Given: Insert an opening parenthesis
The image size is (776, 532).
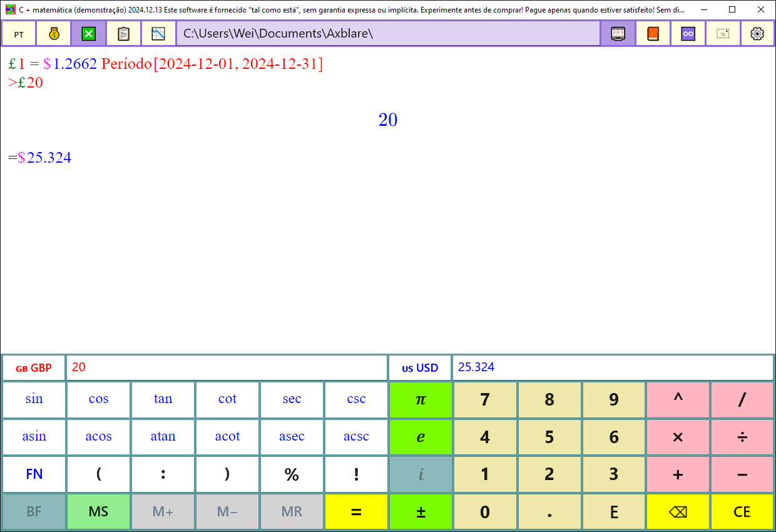Looking at the screenshot, I should (x=99, y=474).
